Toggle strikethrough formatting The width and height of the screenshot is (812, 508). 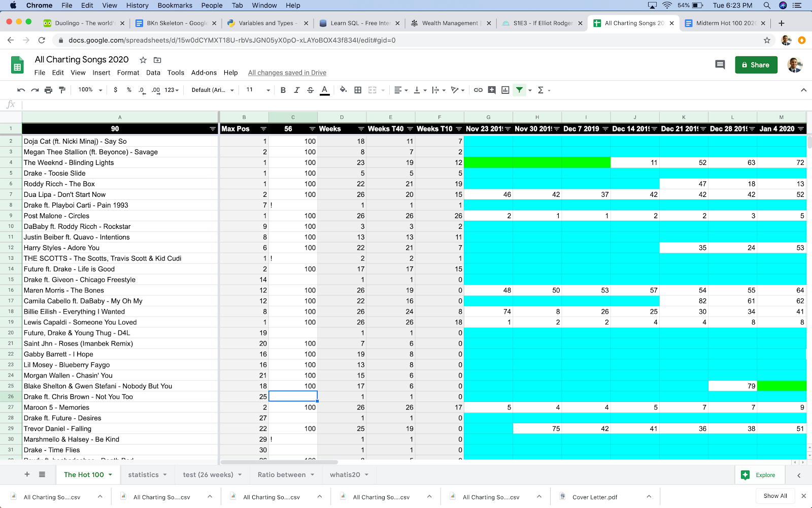[311, 90]
